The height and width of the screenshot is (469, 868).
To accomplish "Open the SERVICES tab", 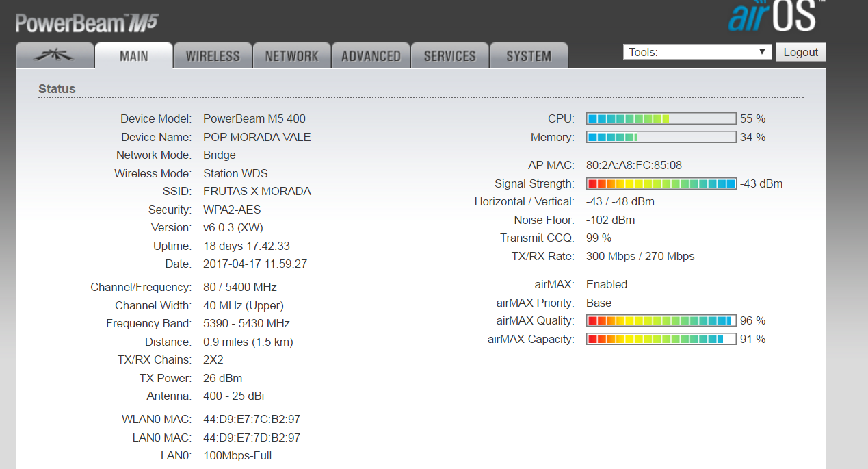I will [450, 55].
